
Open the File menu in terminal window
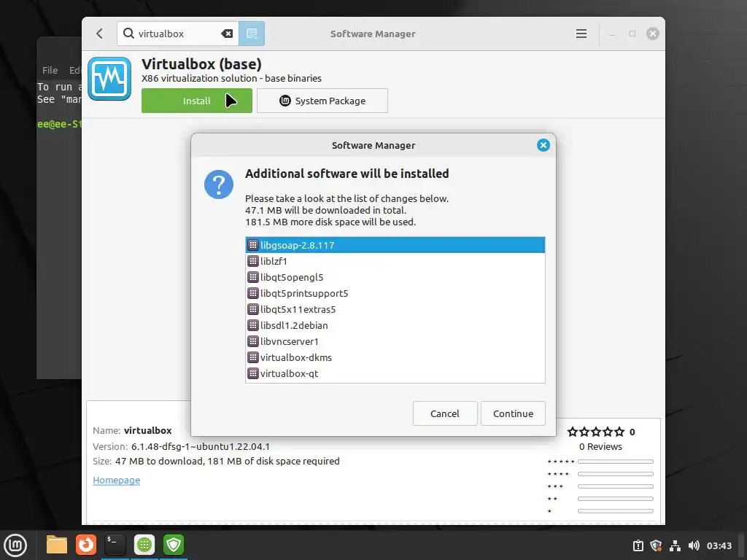(x=50, y=70)
